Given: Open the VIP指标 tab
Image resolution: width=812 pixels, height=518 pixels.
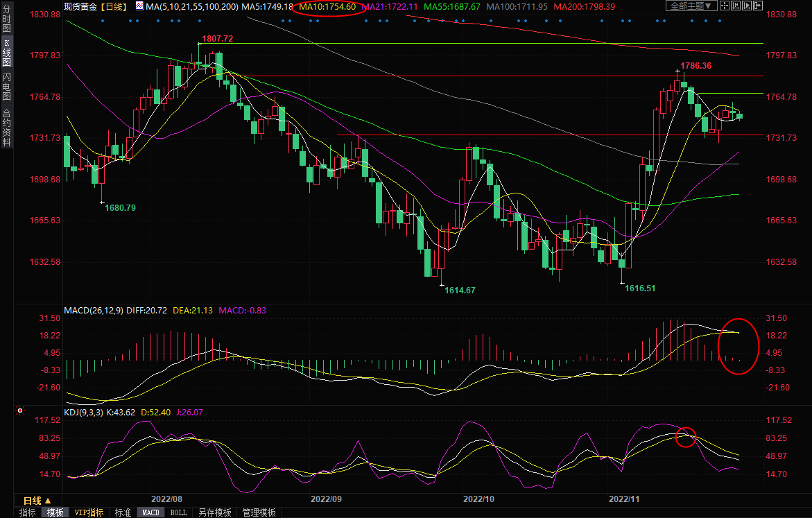Looking at the screenshot, I should coord(89,512).
